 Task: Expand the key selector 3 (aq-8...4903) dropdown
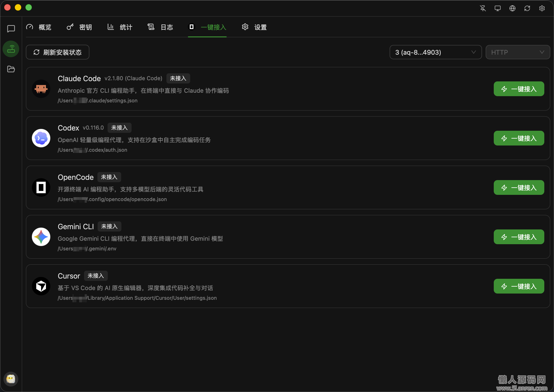coord(435,52)
